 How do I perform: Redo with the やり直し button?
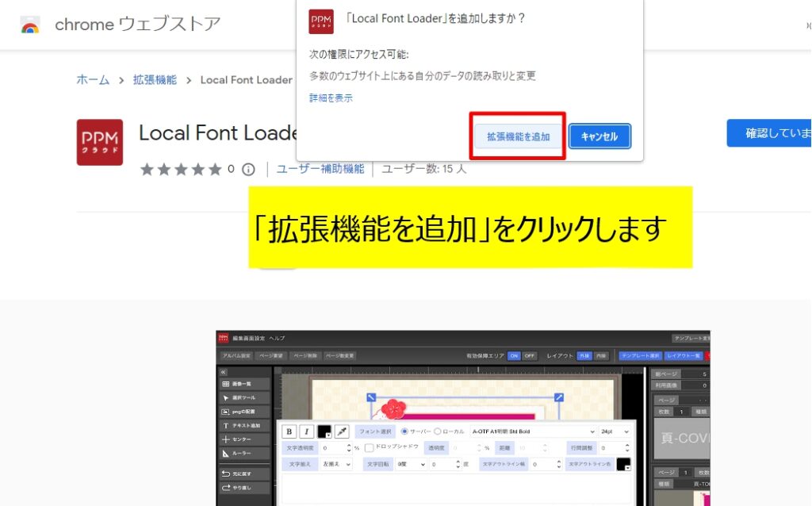pyautogui.click(x=244, y=488)
